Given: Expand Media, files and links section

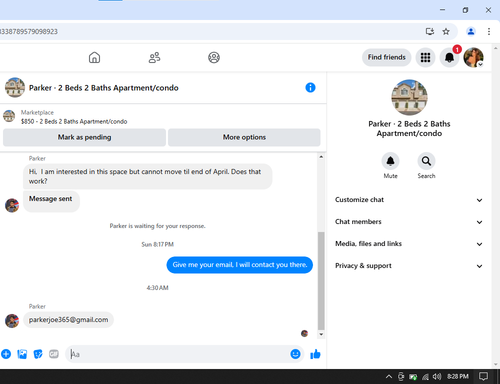Looking at the screenshot, I should [409, 244].
